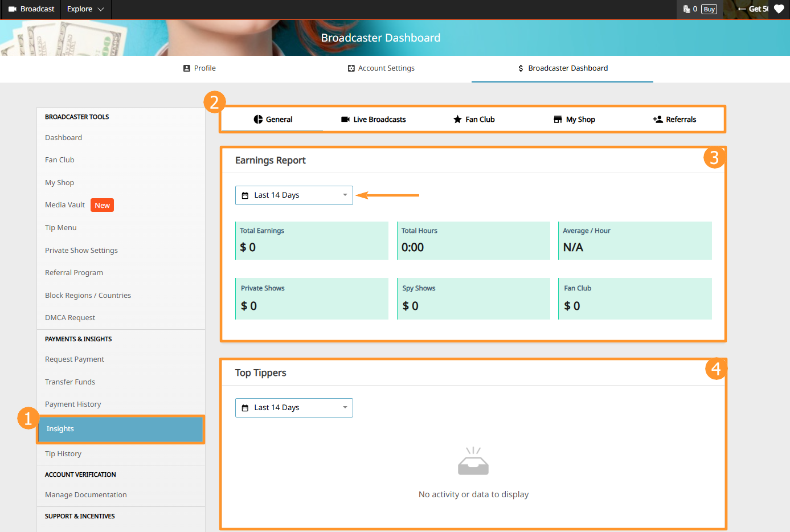
Task: Expand Top Tippers date range dropdown
Action: pos(294,408)
